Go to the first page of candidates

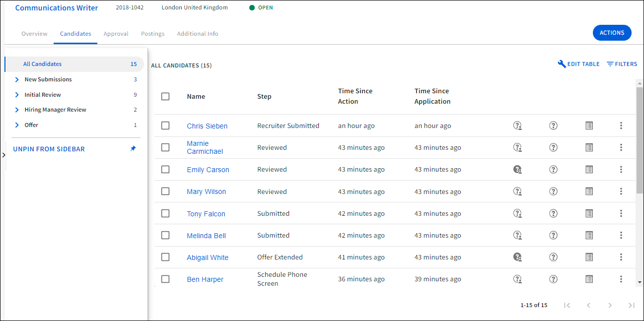(x=567, y=305)
